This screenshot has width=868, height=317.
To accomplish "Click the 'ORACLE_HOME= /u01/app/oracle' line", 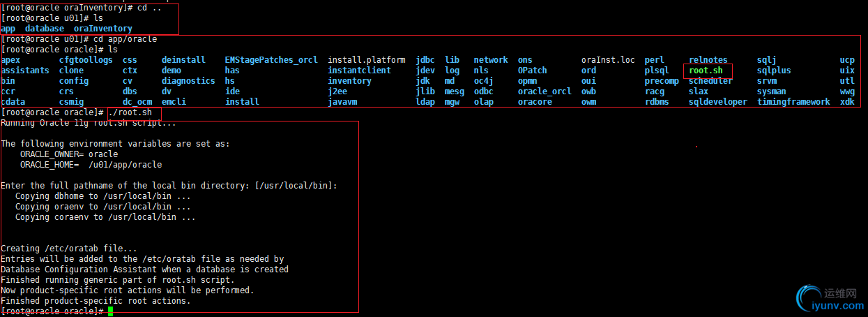I will click(x=91, y=165).
